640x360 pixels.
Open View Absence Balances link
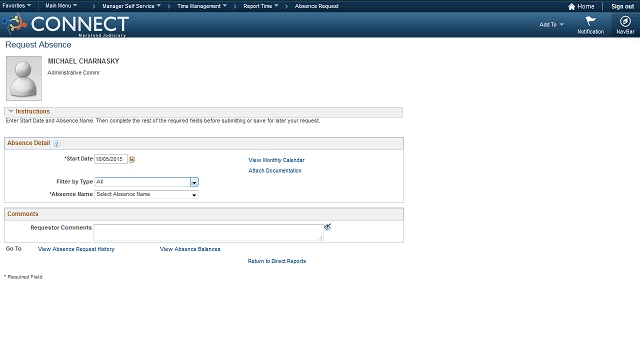190,249
